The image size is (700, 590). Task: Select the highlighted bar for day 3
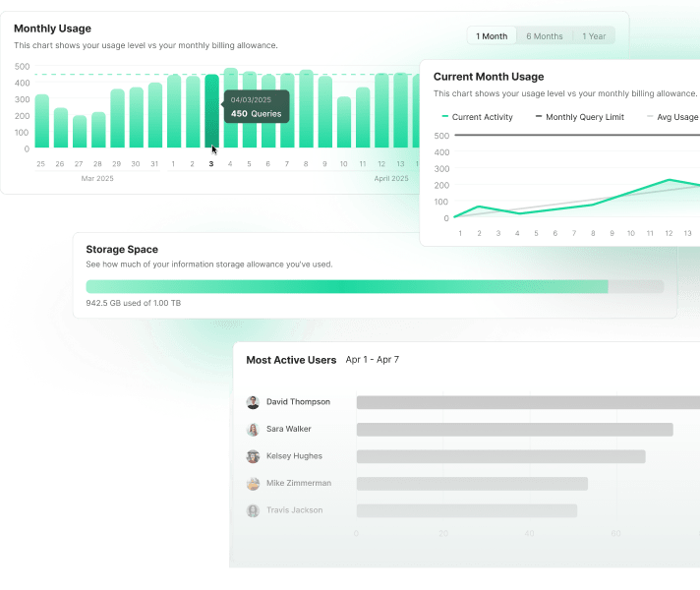(x=211, y=111)
